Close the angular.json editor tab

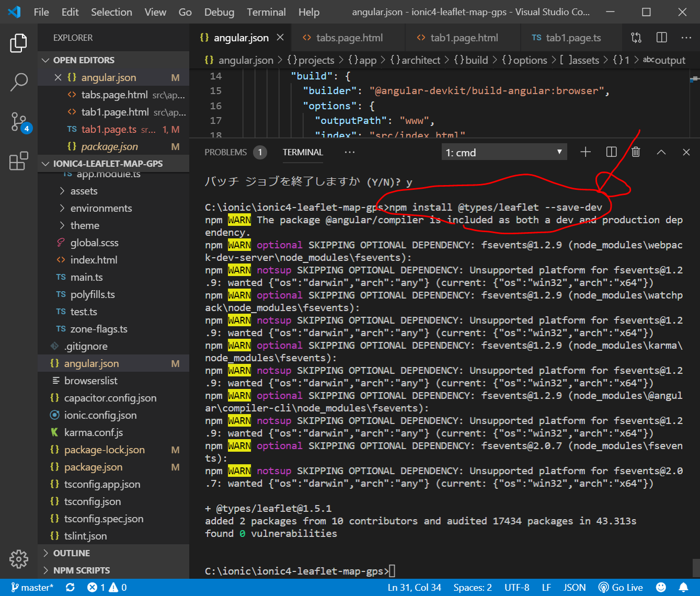pos(280,38)
